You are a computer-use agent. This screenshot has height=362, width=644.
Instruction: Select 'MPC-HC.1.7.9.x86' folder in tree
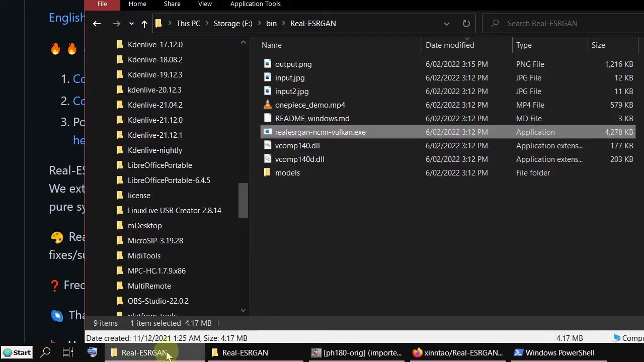(x=156, y=271)
